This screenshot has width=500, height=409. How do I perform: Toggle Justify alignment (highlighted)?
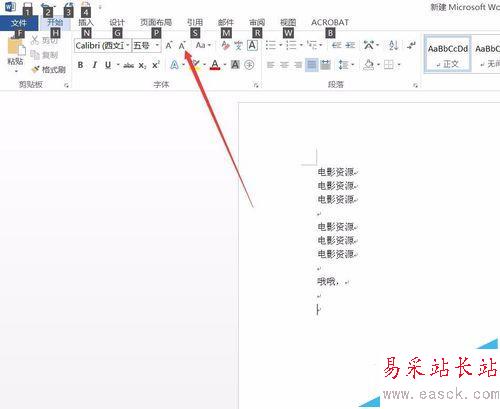[311, 65]
